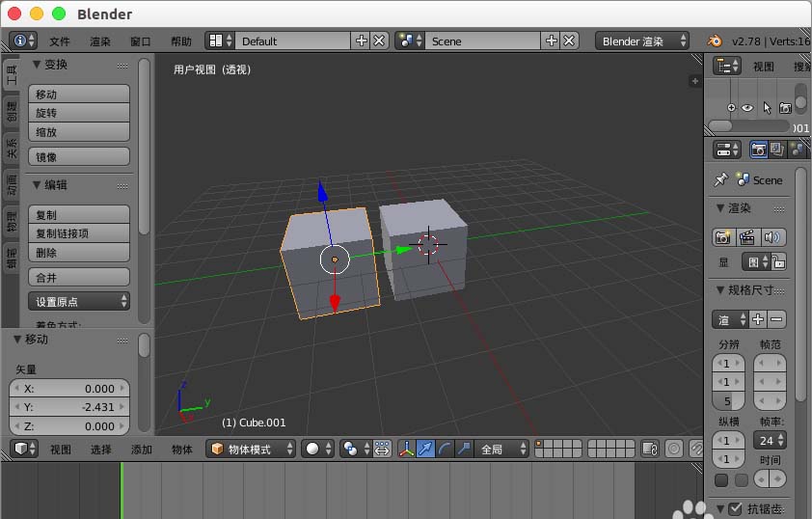
Task: Open the 添加 menu
Action: [142, 450]
